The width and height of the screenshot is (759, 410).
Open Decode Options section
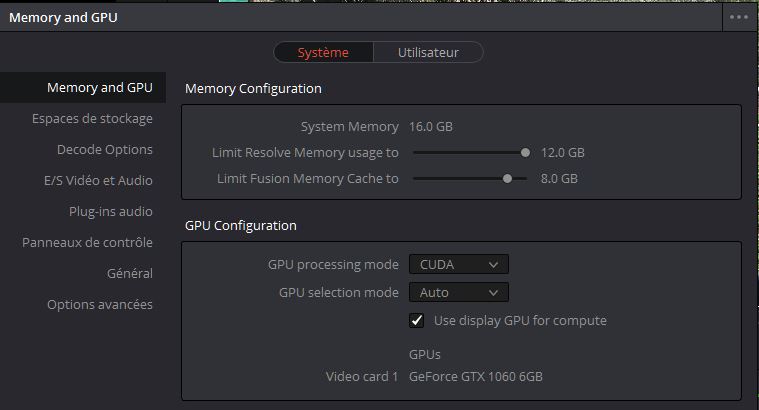click(104, 150)
